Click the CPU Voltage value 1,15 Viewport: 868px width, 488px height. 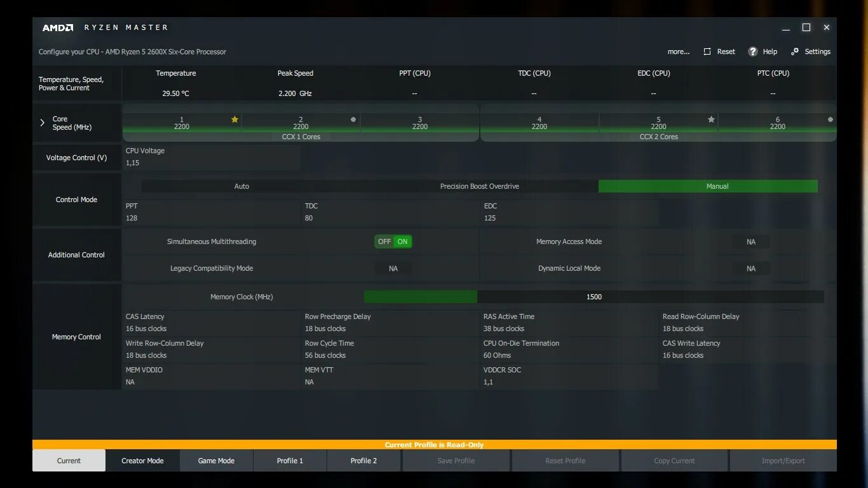pos(132,163)
